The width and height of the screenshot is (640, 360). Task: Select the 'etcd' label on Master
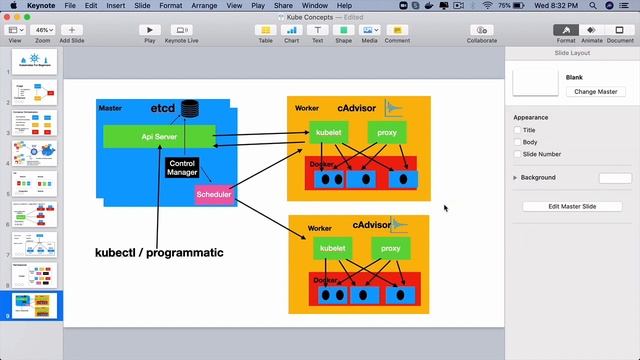click(x=162, y=108)
